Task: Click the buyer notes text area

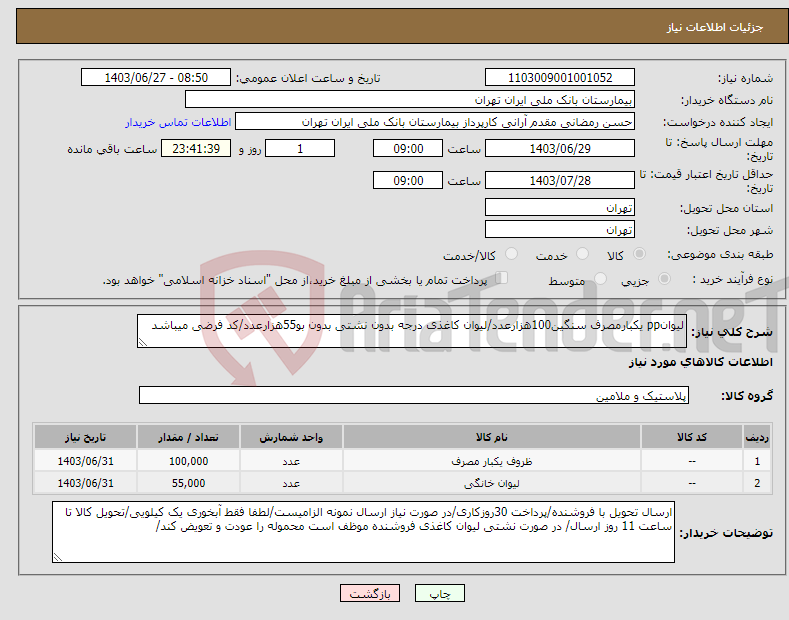Action: tap(363, 532)
